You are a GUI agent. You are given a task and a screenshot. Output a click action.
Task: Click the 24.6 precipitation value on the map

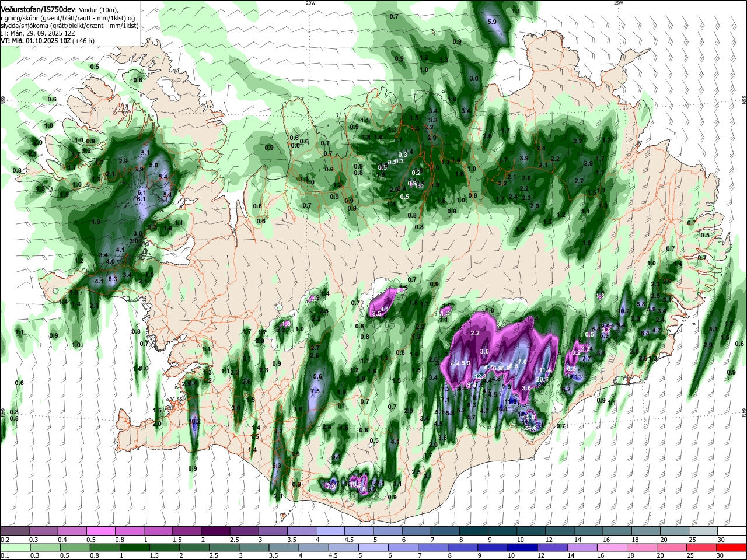[530, 428]
